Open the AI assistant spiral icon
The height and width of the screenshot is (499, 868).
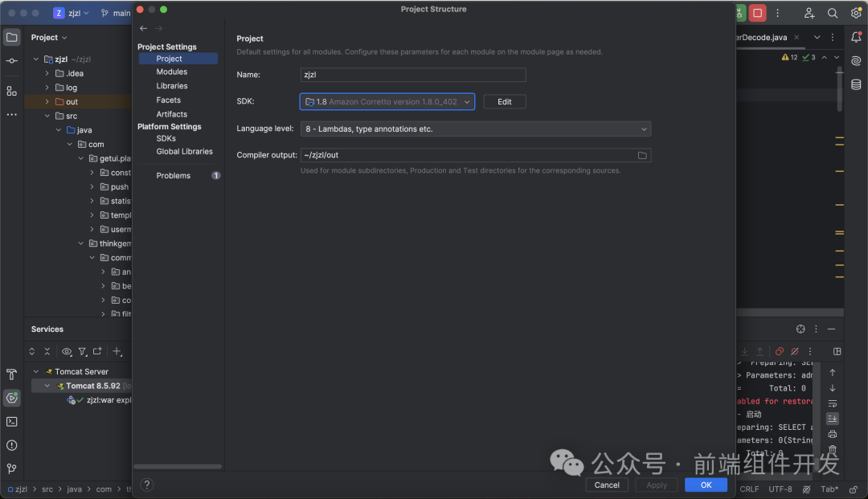856,61
